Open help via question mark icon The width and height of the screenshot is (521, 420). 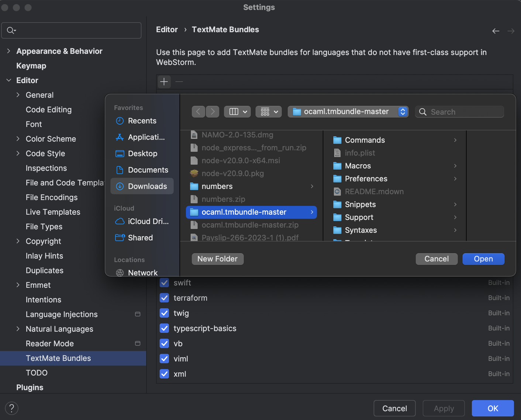tap(11, 408)
